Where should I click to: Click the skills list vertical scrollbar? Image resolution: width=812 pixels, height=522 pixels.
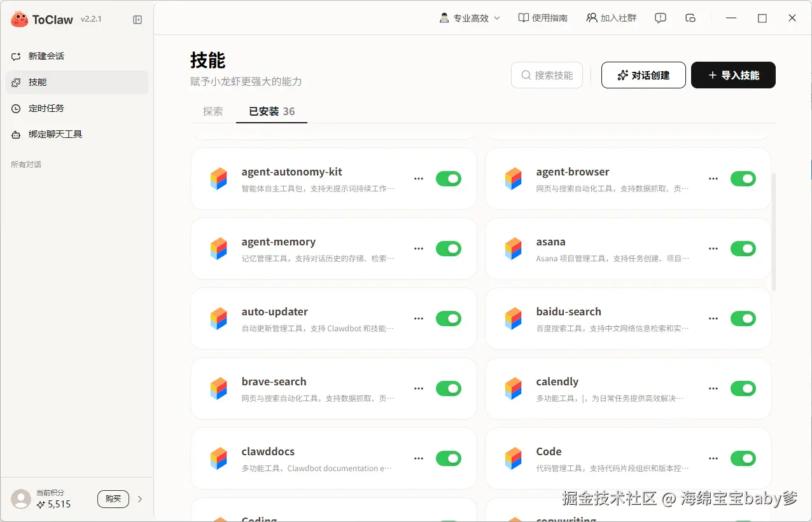(774, 232)
